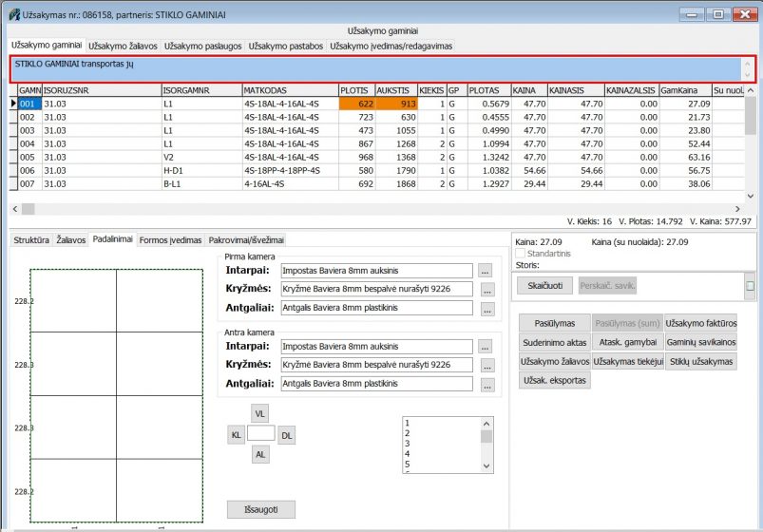Click the input field between KL and DL
The height and width of the screenshot is (532, 763).
[x=260, y=434]
